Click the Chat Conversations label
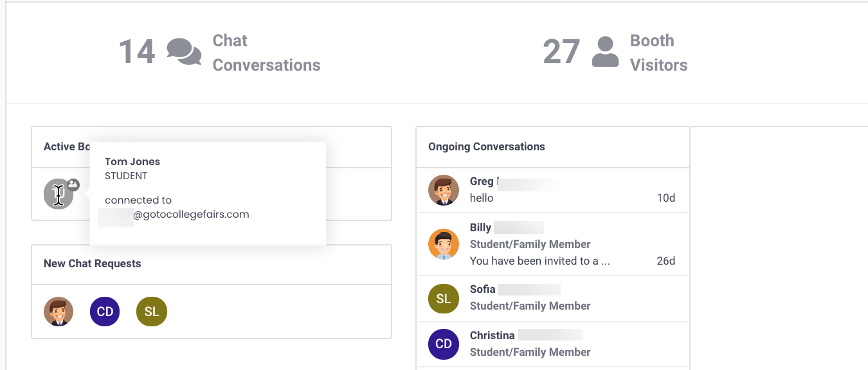 (266, 53)
